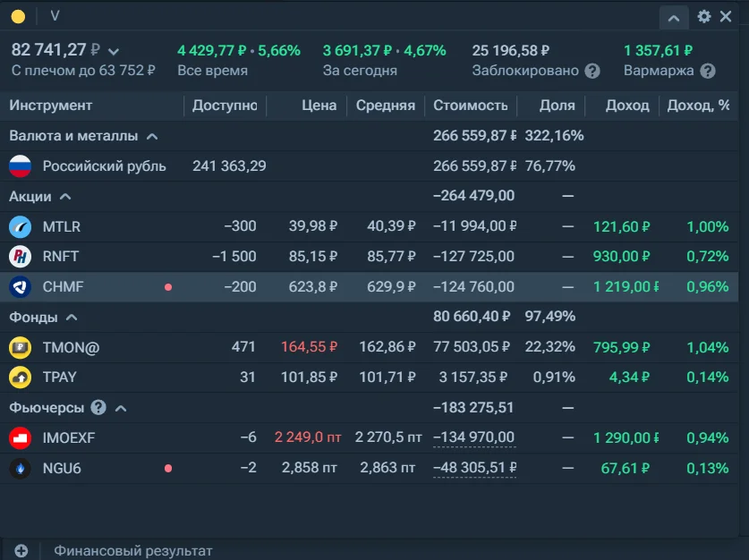
Task: Click the underlined NGU6 value −48 305,51 ₽
Action: click(474, 468)
